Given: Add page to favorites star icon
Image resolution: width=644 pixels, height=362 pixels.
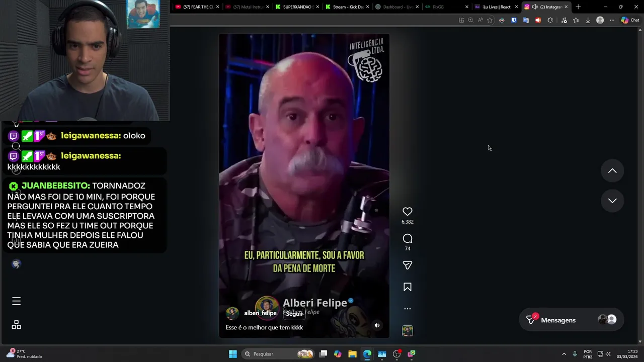Looking at the screenshot, I should [x=490, y=20].
